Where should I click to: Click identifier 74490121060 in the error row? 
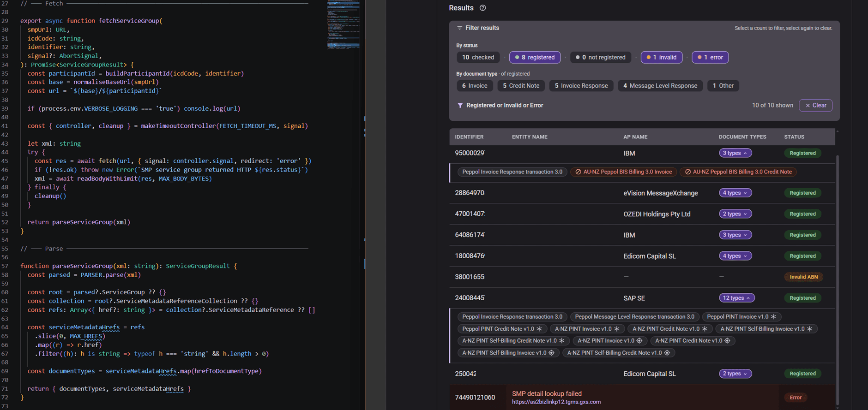[x=475, y=398]
